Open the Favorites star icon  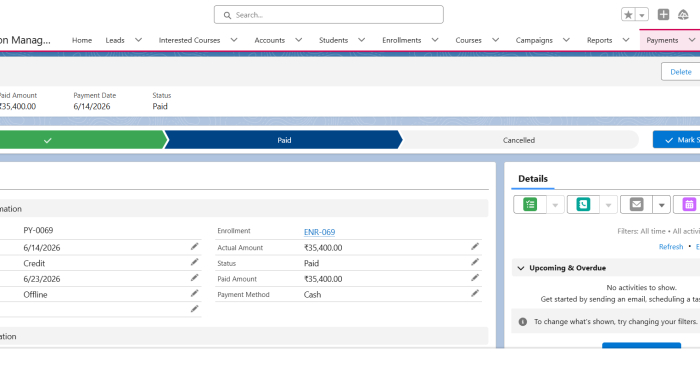click(x=628, y=15)
